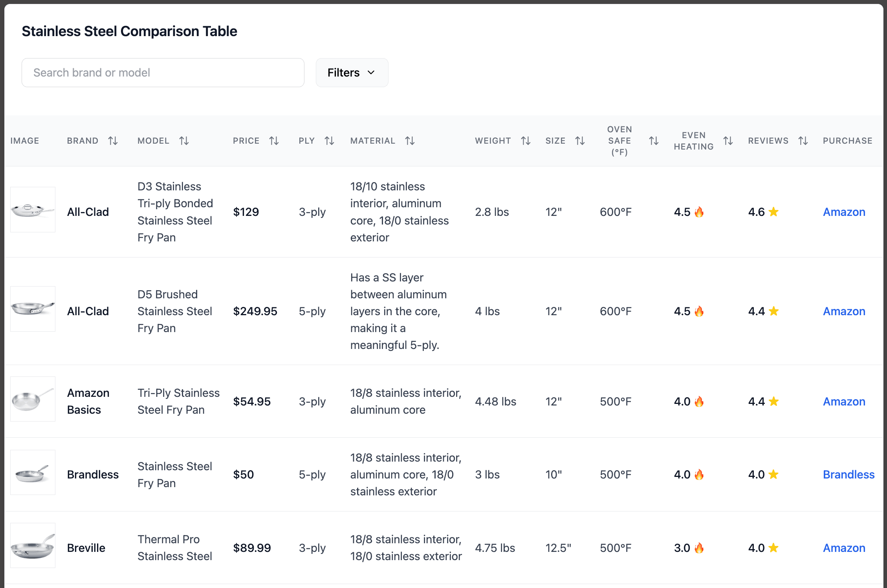
Task: Click the star icon in the Amazon Basics row
Action: [773, 402]
